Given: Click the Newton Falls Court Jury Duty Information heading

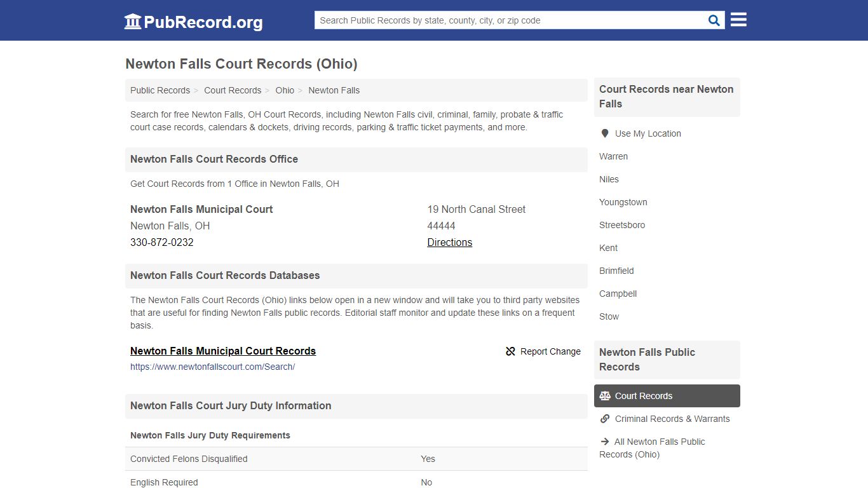Looking at the screenshot, I should pos(231,405).
